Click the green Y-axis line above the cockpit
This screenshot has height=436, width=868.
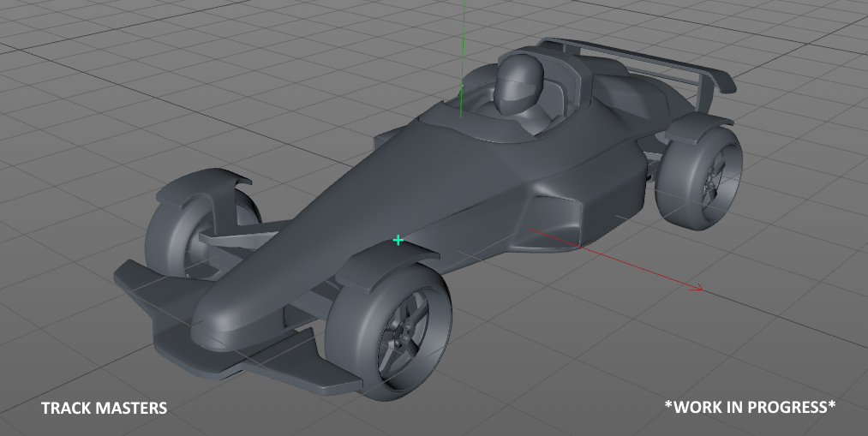point(462,58)
